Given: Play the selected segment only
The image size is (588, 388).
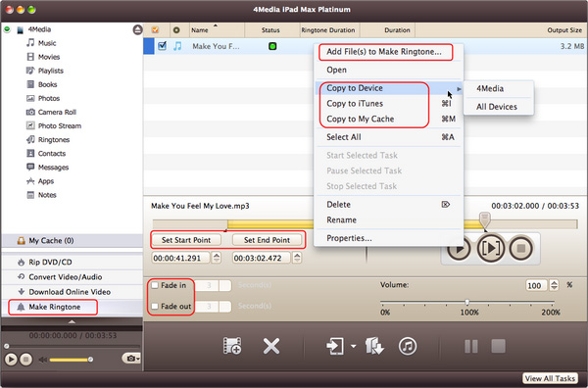Looking at the screenshot, I should (x=490, y=248).
